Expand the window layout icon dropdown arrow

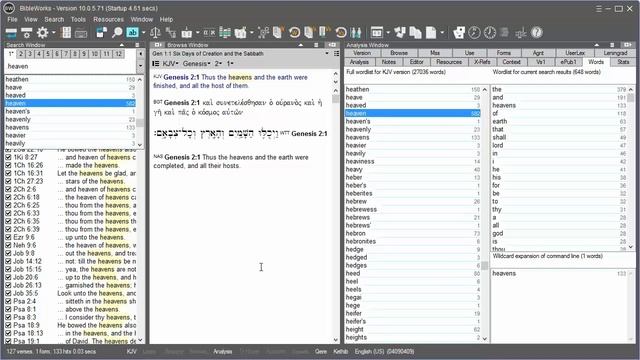click(388, 33)
